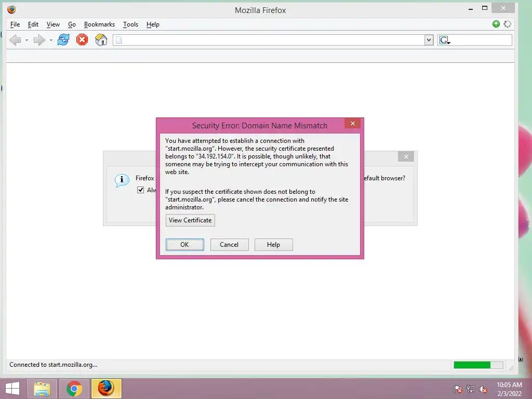This screenshot has height=399, width=532.
Task: Click the Google search engine icon
Action: [x=445, y=41]
